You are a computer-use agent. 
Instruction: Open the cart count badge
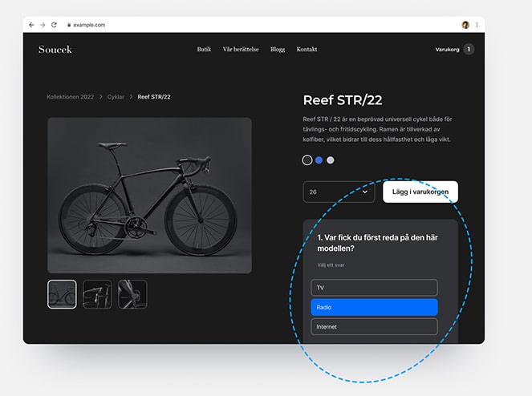click(469, 50)
